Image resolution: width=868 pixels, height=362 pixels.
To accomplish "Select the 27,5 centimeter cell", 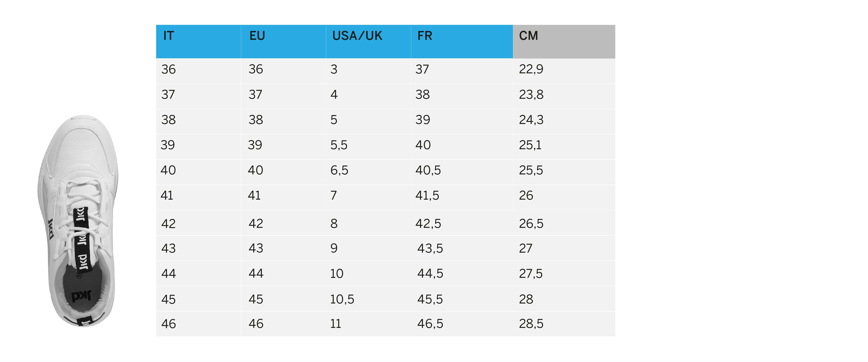I will pyautogui.click(x=531, y=274).
